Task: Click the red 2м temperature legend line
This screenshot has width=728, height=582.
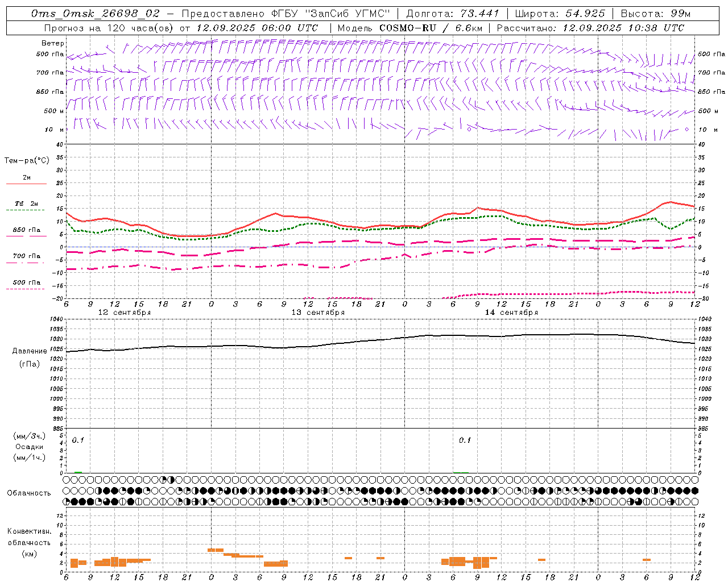Action: click(x=26, y=184)
